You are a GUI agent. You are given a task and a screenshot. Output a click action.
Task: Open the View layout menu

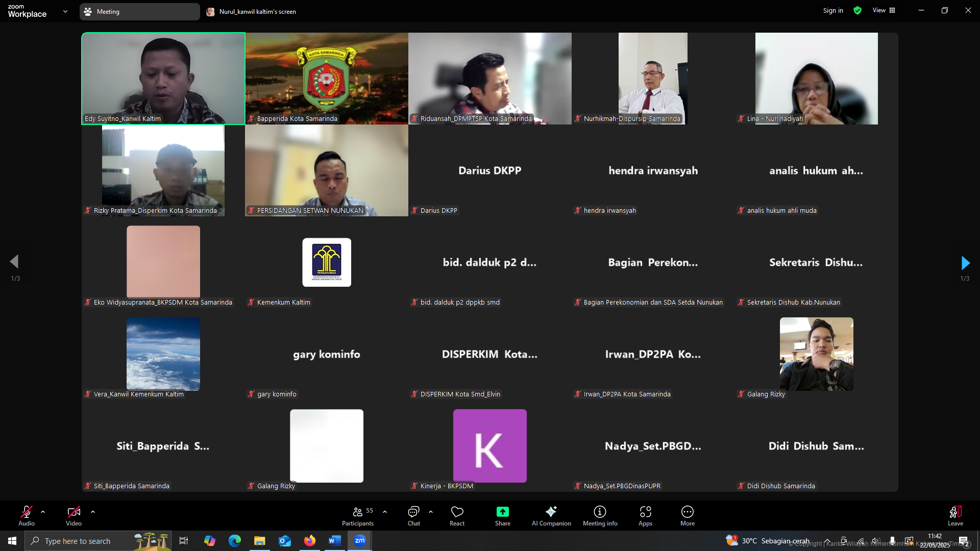884,10
